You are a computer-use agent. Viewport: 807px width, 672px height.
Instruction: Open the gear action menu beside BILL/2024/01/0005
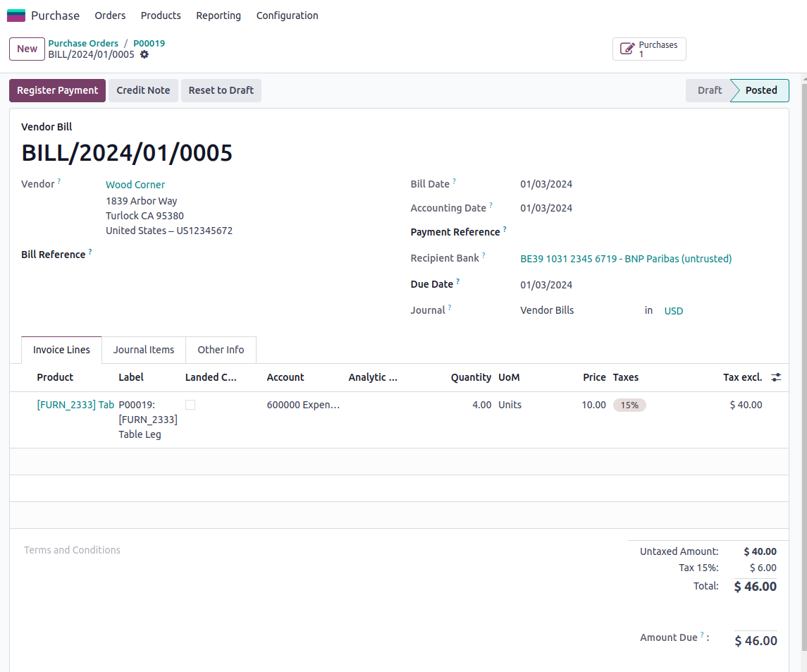144,54
